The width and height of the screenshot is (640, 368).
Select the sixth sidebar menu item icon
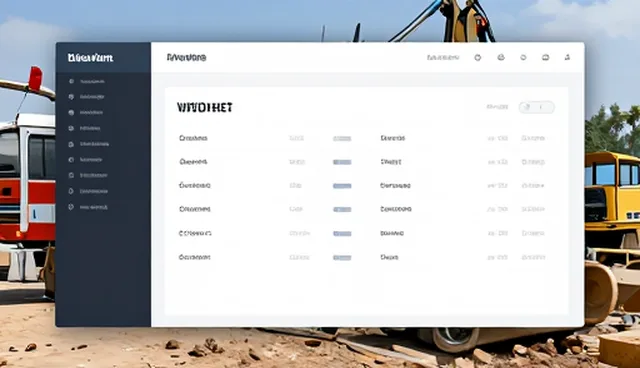pyautogui.click(x=71, y=160)
